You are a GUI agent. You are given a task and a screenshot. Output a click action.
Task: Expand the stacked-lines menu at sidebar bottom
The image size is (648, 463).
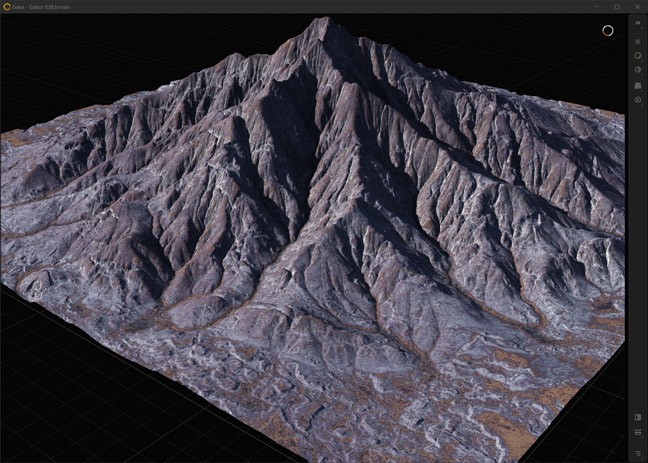pos(638,453)
